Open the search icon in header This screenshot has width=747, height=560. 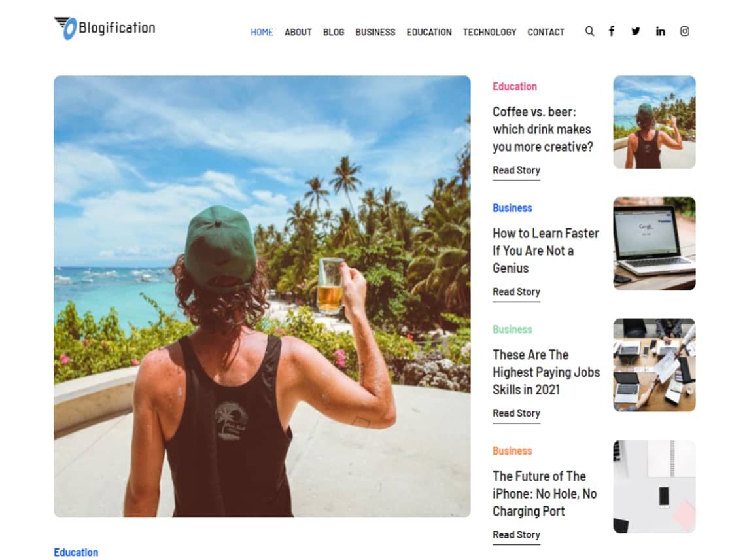tap(589, 31)
